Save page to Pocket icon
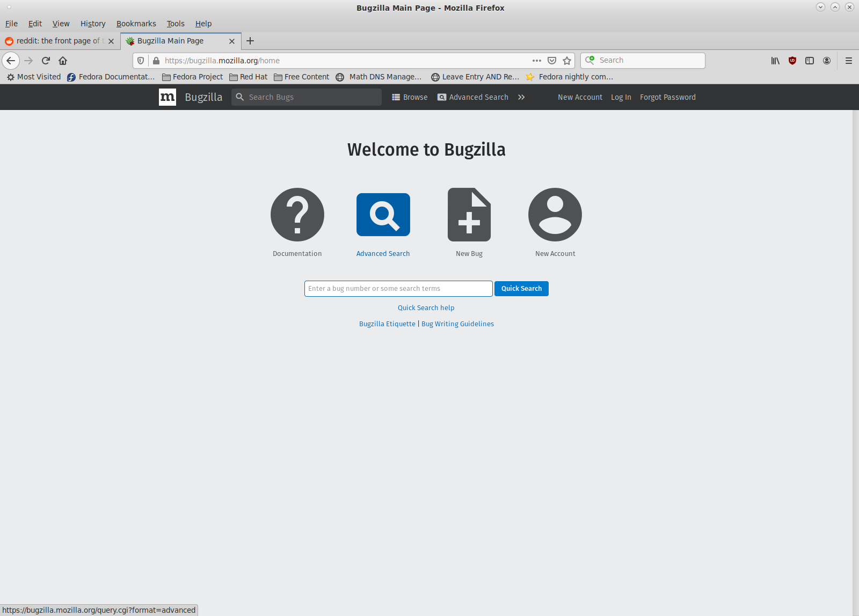 tap(552, 61)
